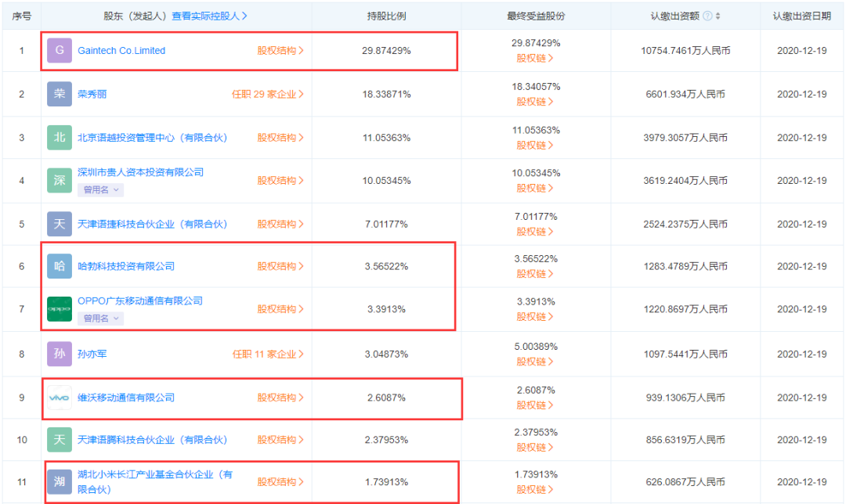Viewport: 846px width, 504px height.
Task: View 股权结构 for 深圳市贵人资本投资有限公司
Action: tap(280, 181)
